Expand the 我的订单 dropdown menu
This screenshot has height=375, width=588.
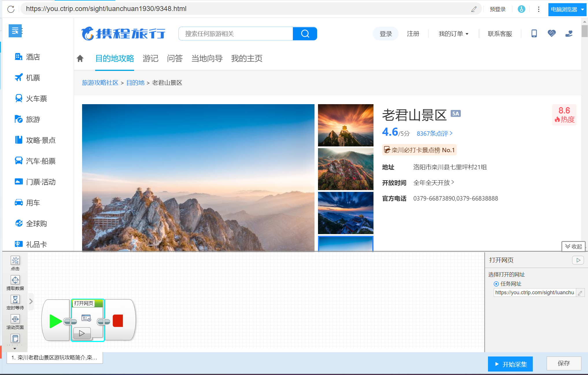pos(453,34)
